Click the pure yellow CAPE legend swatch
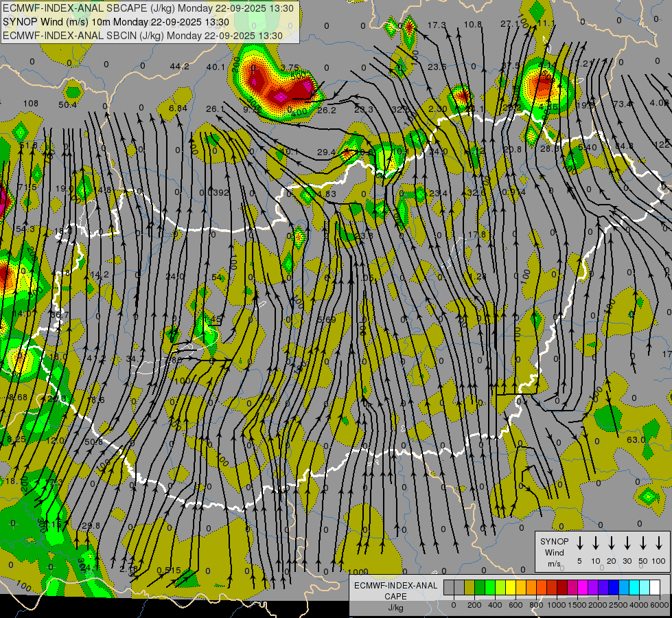 511,588
